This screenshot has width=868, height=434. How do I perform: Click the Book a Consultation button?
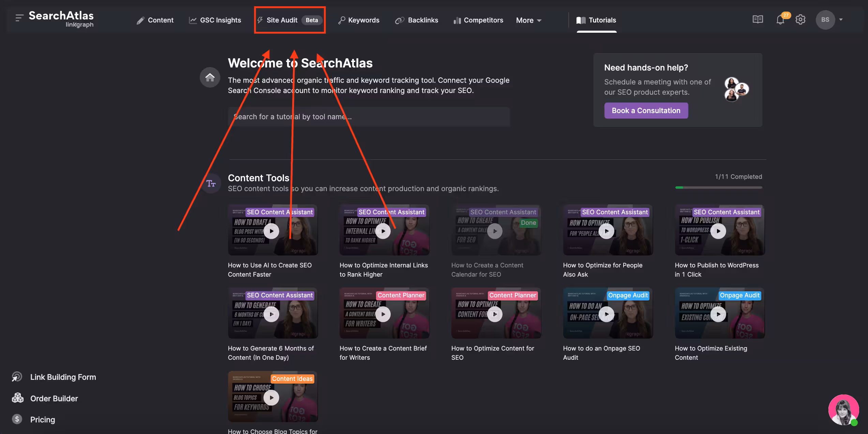pyautogui.click(x=646, y=111)
